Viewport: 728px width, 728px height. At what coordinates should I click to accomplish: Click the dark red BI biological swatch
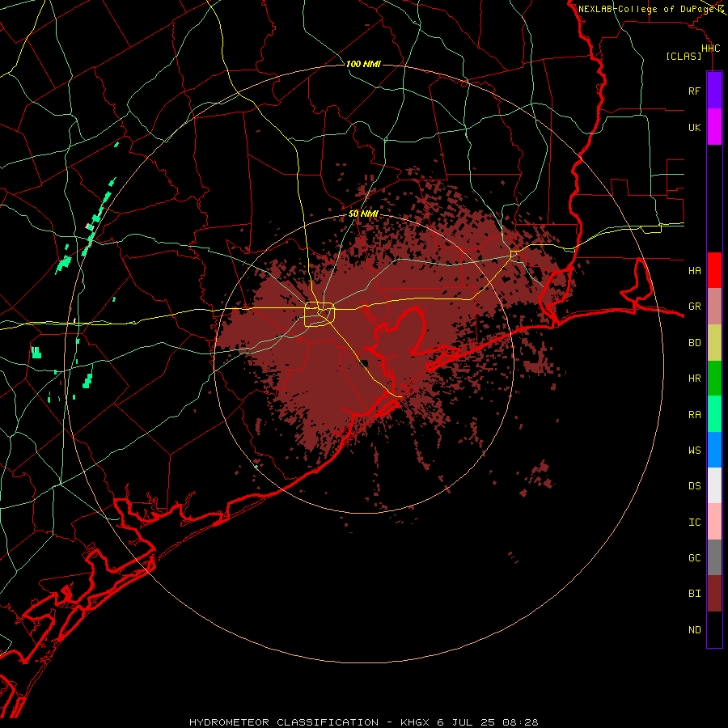pyautogui.click(x=714, y=594)
